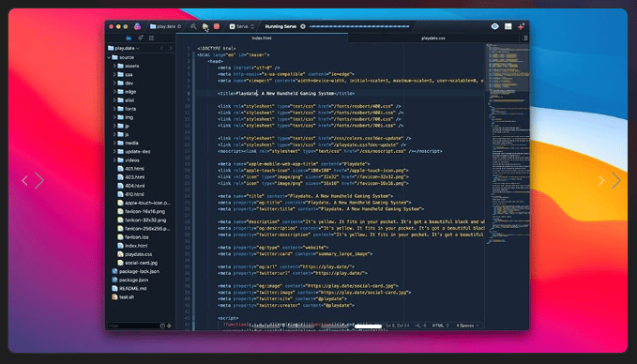The height and width of the screenshot is (364, 637).
Task: Expand the fonts folder
Action: click(x=114, y=109)
